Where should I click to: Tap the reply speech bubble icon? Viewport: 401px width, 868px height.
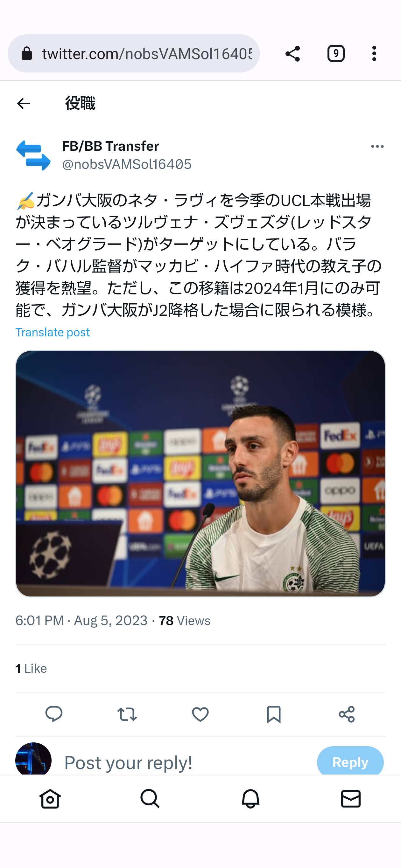54,714
